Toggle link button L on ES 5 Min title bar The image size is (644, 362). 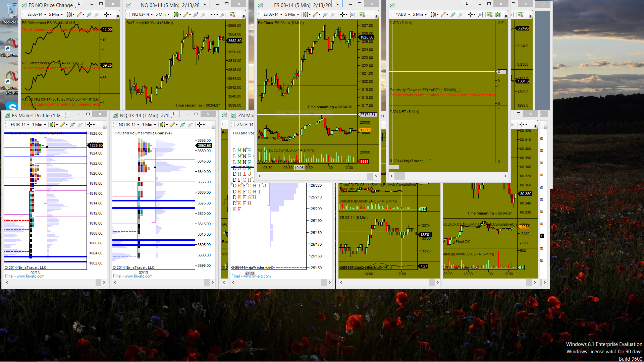point(337,4)
